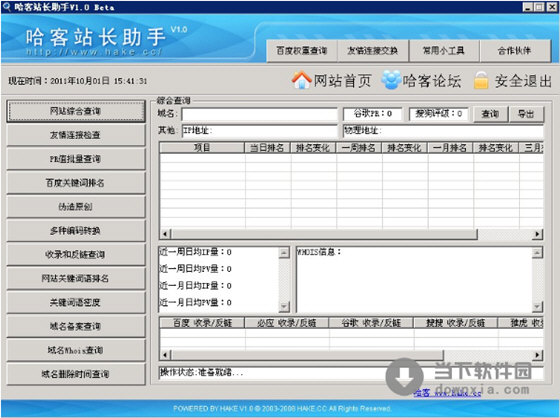Screen dimensions: 560x418
Task: Open 域名删除时间查询 tool
Action: tap(76, 374)
